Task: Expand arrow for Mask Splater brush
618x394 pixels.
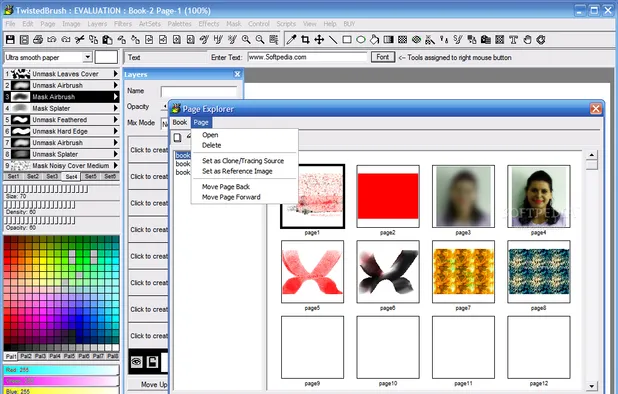Action: [x=115, y=108]
